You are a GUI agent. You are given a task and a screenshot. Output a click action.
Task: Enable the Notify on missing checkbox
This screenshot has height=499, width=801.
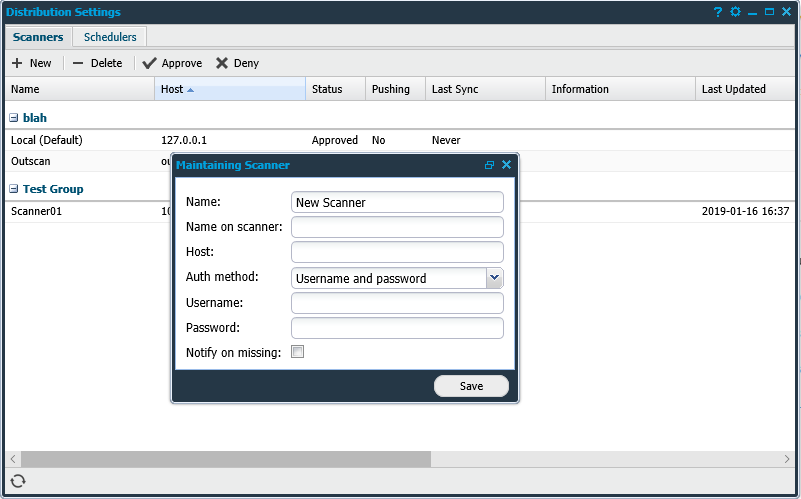click(297, 352)
